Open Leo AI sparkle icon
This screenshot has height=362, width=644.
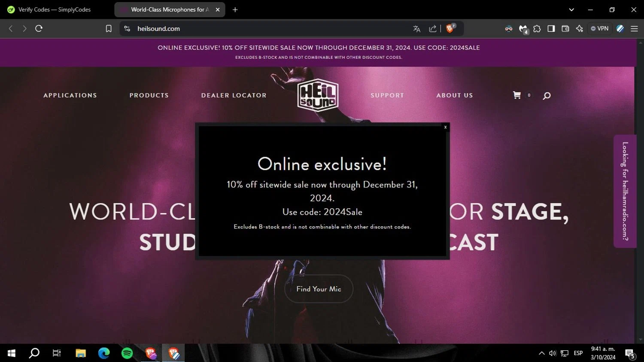point(580,29)
